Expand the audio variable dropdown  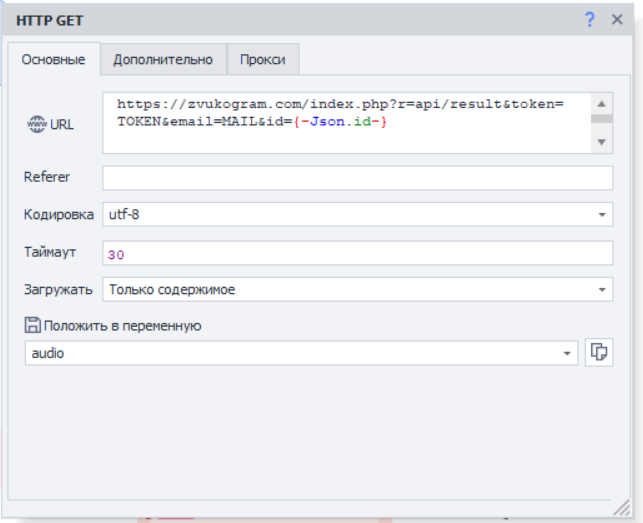[x=568, y=353]
